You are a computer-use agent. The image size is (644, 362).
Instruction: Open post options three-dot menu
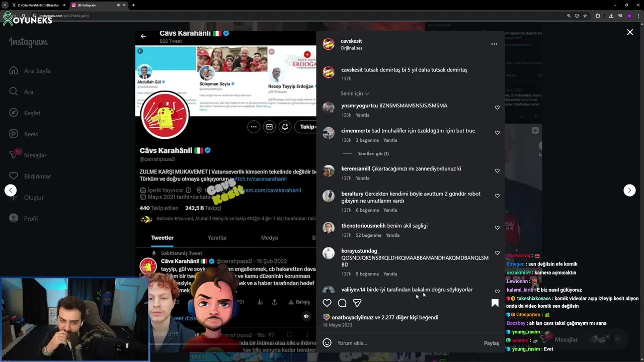click(x=494, y=44)
